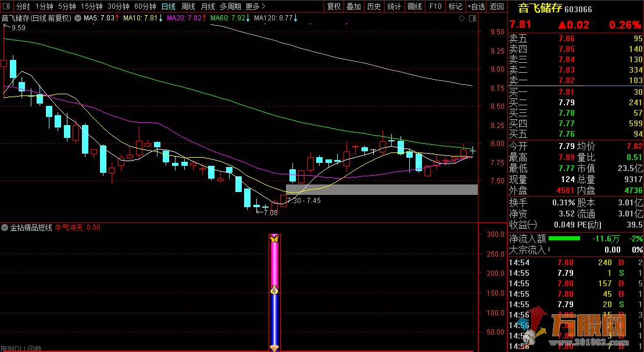Click the MA5: 7.83 indicator label
The height and width of the screenshot is (352, 644).
(102, 18)
